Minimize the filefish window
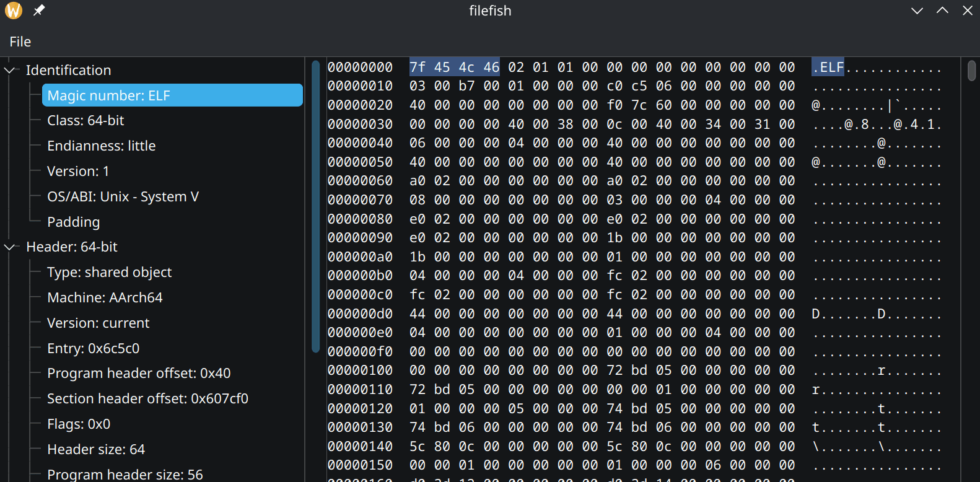This screenshot has width=980, height=482. [917, 11]
